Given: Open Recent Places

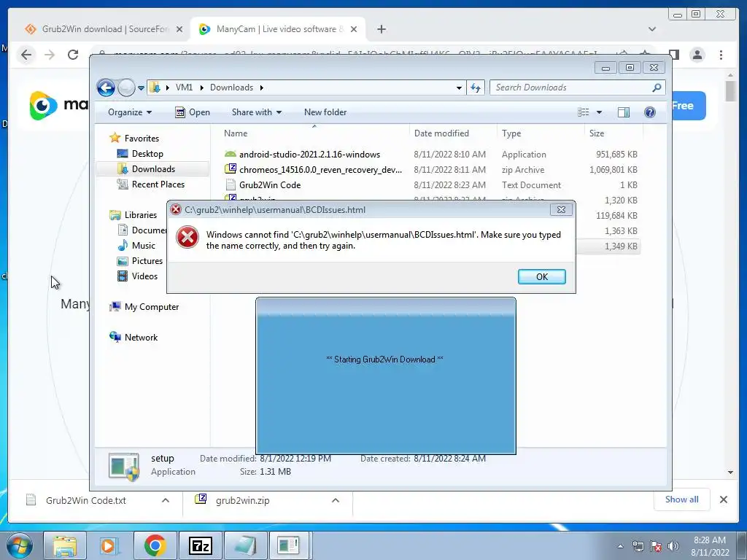Looking at the screenshot, I should [x=158, y=184].
